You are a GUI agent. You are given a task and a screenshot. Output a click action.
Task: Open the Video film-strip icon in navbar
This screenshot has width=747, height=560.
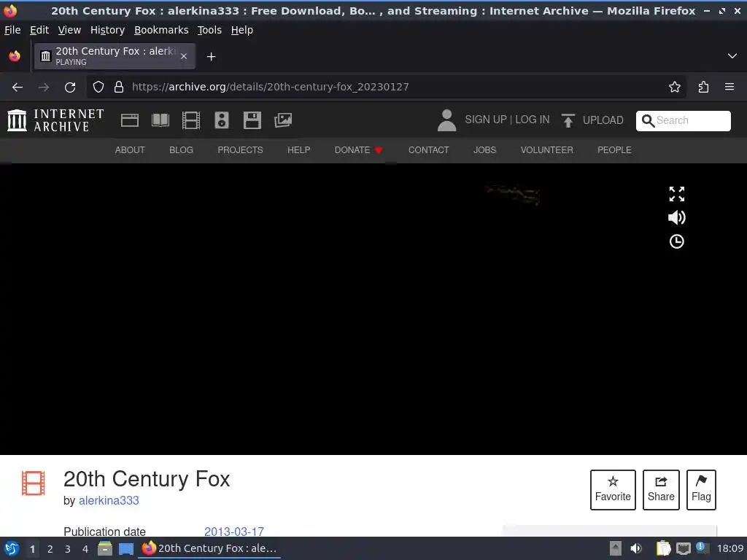point(191,120)
